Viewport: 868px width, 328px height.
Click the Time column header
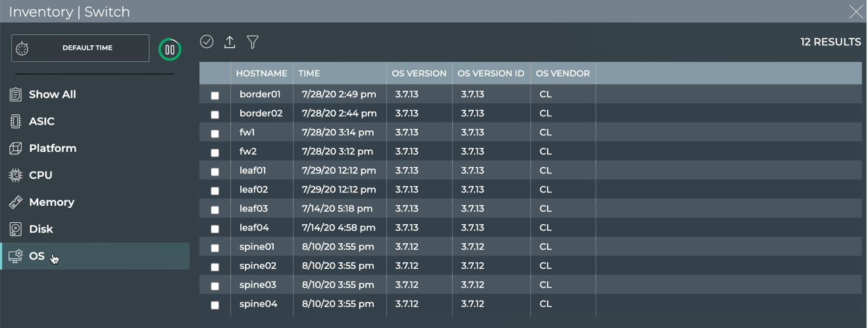coord(309,74)
